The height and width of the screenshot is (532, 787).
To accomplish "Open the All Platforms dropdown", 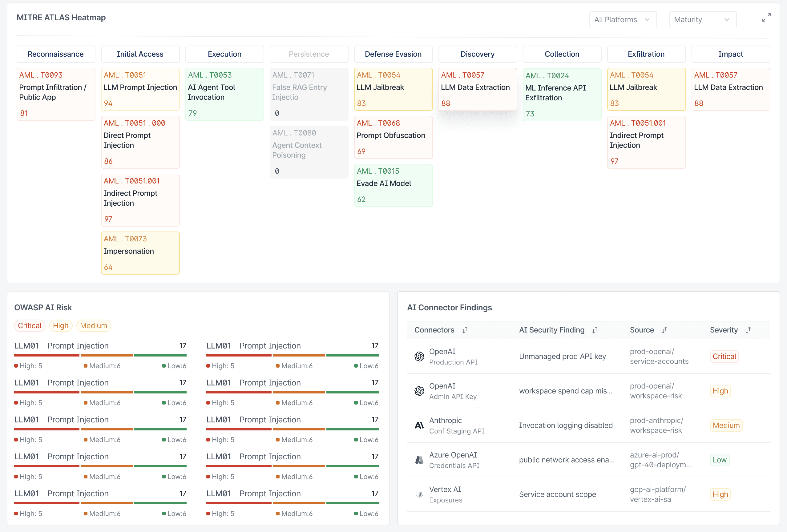I will click(623, 20).
